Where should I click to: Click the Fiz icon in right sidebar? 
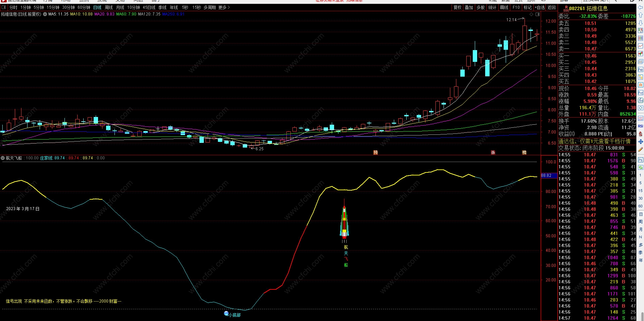[641, 93]
